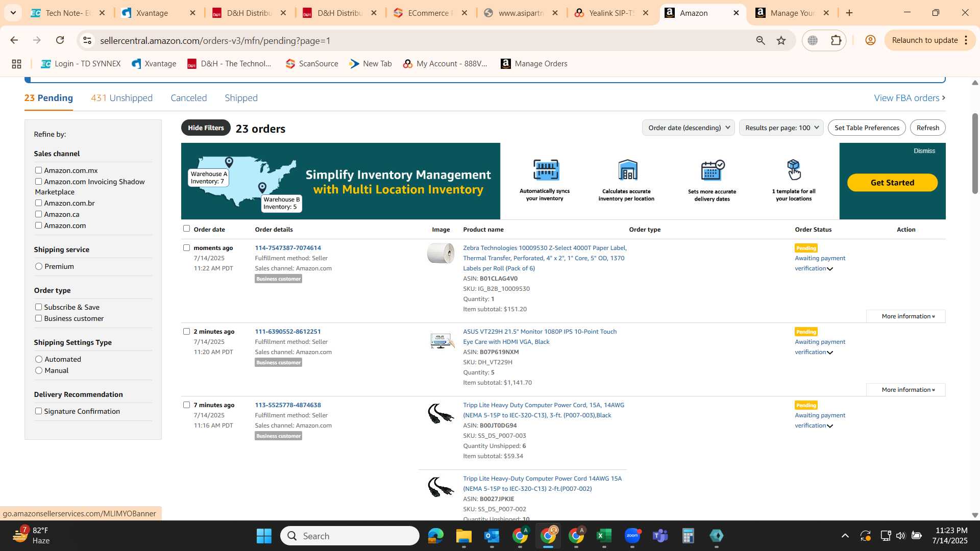Click the Zebra paper label product thumbnail
Viewport: 980px width, 551px height.
[440, 253]
